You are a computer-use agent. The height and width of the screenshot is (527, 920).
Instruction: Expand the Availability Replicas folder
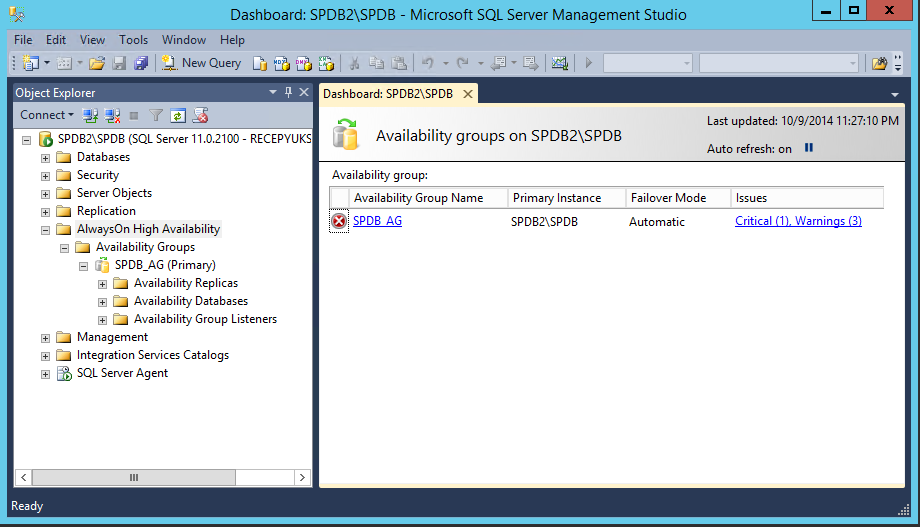pos(102,285)
